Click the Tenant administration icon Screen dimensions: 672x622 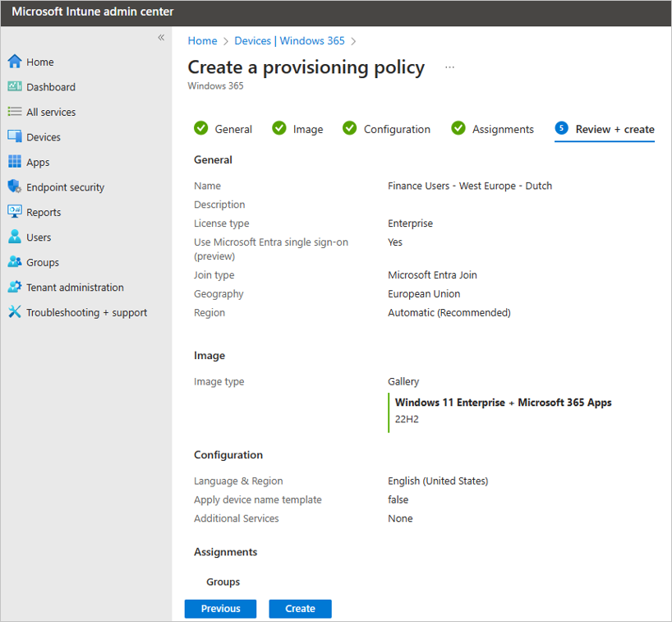click(x=15, y=288)
